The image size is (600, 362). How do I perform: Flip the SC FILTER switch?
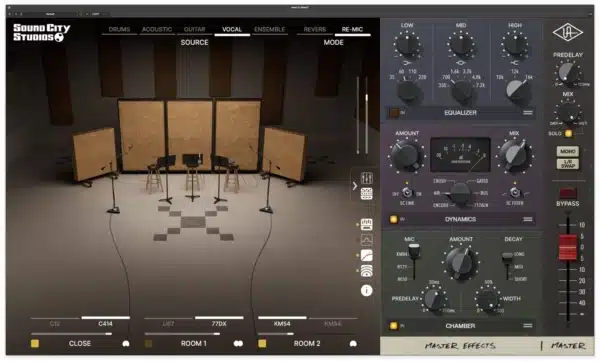coord(515,192)
